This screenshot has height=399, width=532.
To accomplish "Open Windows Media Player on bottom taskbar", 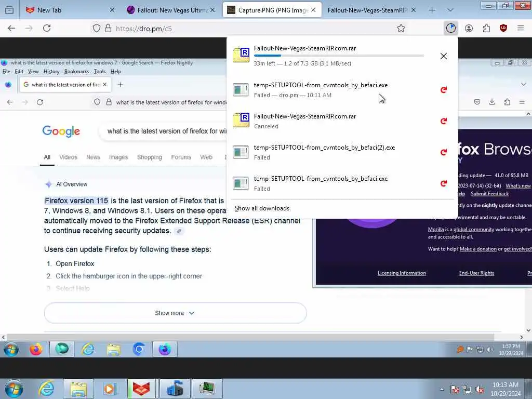I will [109, 389].
